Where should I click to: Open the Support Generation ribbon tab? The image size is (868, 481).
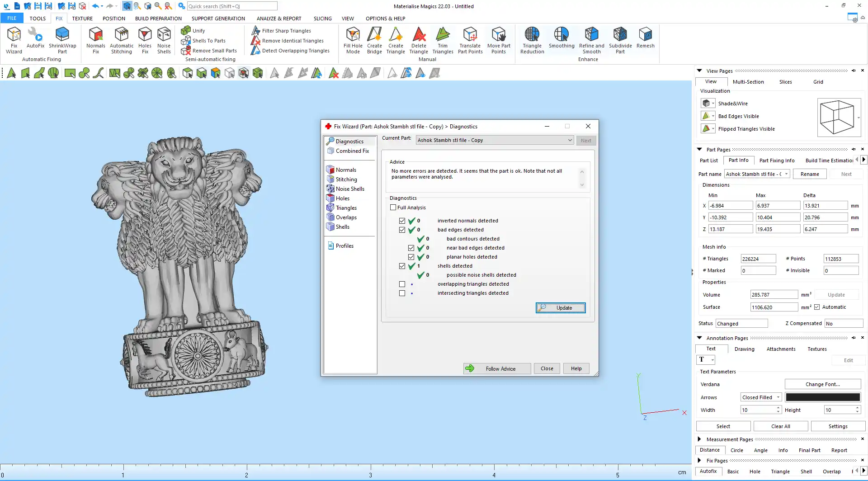tap(218, 19)
